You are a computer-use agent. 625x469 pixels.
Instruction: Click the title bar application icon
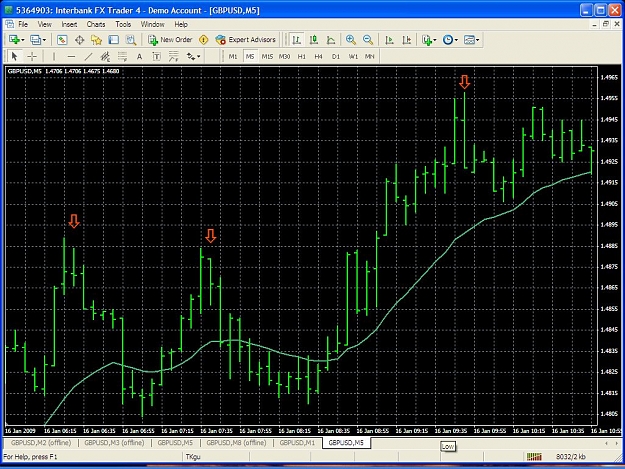8,10
